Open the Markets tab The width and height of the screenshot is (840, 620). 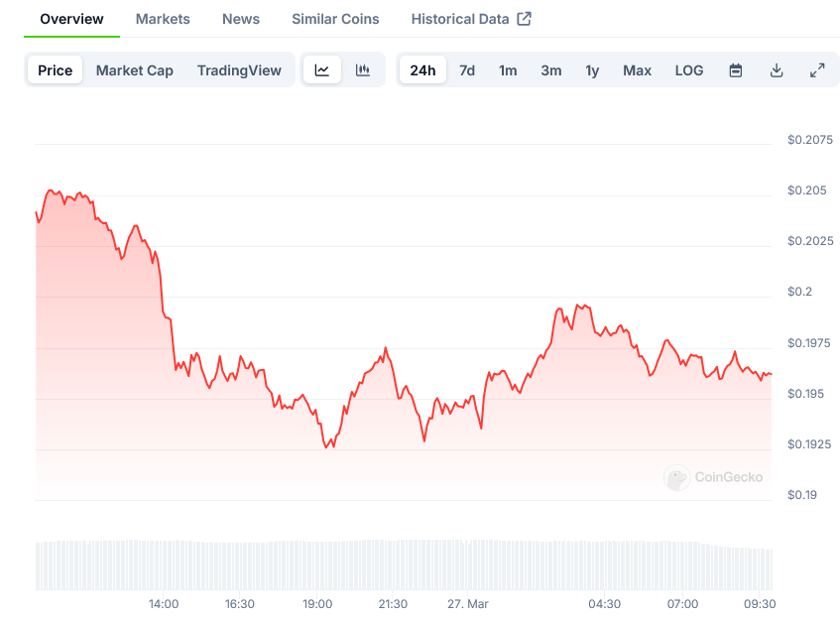pyautogui.click(x=163, y=19)
